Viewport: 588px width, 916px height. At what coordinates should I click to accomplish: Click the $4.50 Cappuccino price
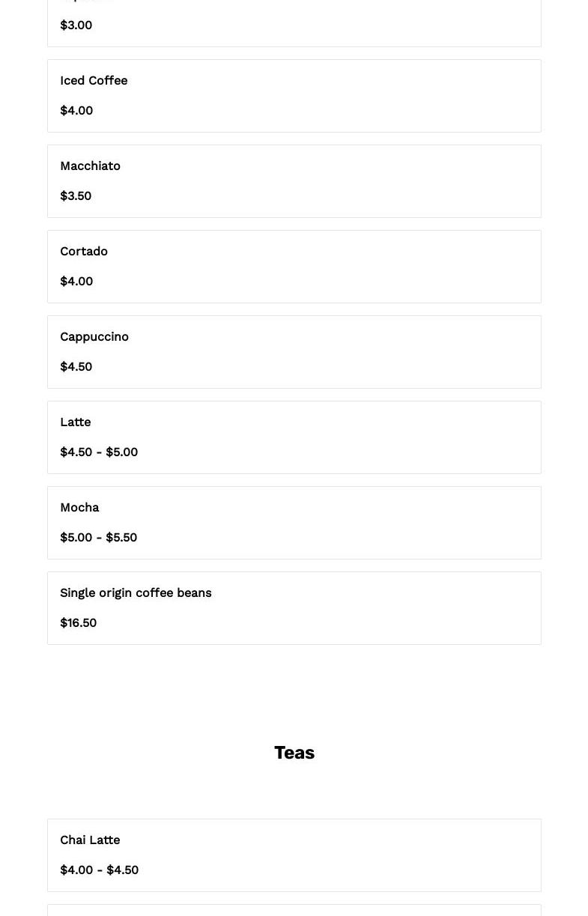[76, 367]
